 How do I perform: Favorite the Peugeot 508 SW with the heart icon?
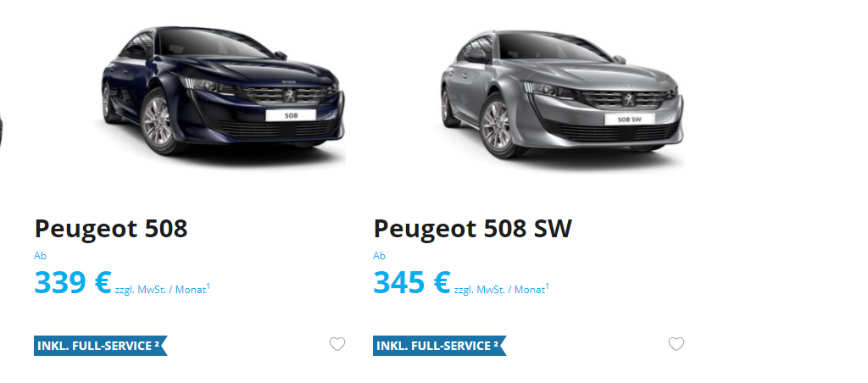tap(676, 344)
